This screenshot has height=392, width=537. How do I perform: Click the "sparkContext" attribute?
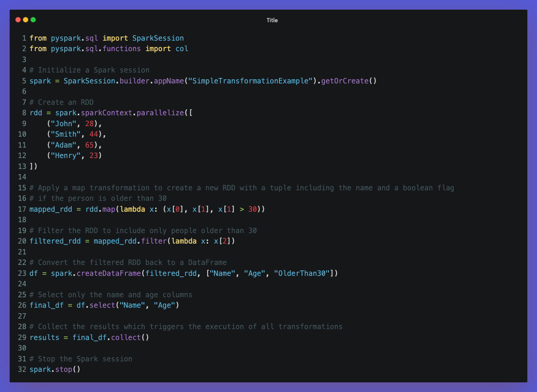click(x=107, y=113)
